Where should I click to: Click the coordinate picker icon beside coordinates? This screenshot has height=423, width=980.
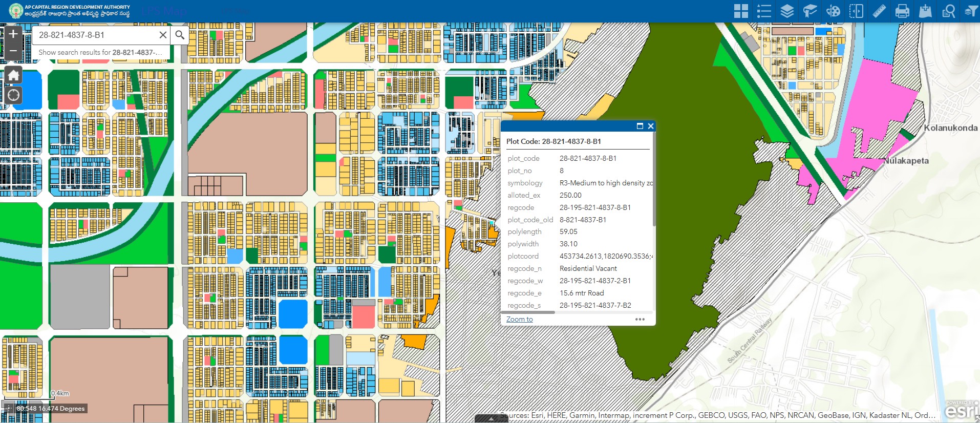[8, 409]
